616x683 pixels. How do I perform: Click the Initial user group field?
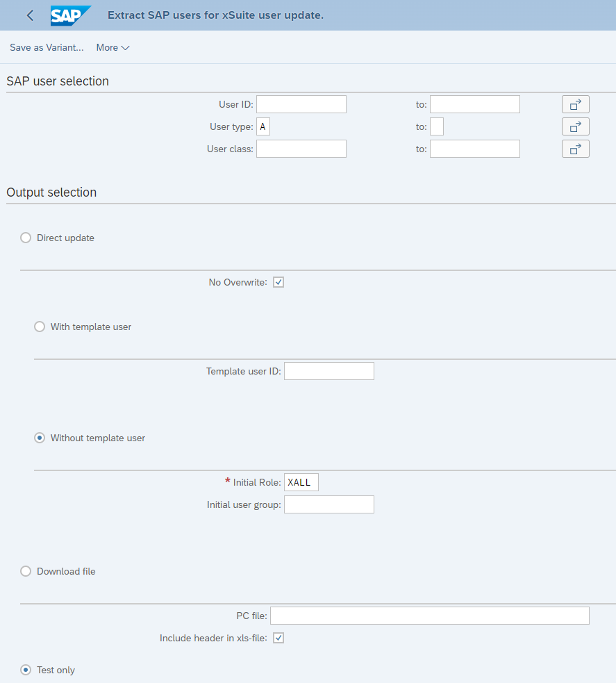[x=328, y=504]
